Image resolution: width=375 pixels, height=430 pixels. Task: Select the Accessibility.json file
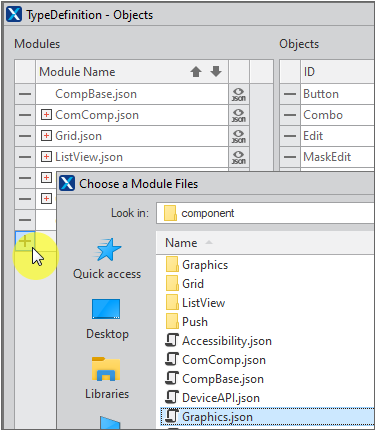219,341
